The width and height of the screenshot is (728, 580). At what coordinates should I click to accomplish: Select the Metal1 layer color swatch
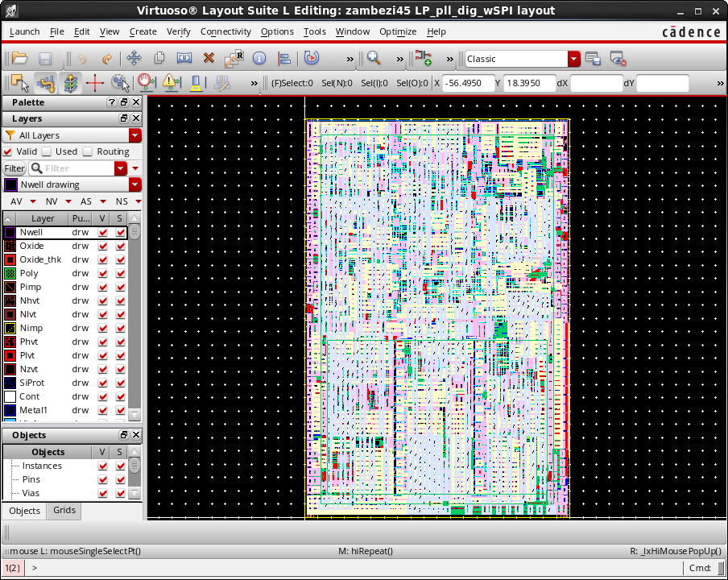[x=10, y=410]
